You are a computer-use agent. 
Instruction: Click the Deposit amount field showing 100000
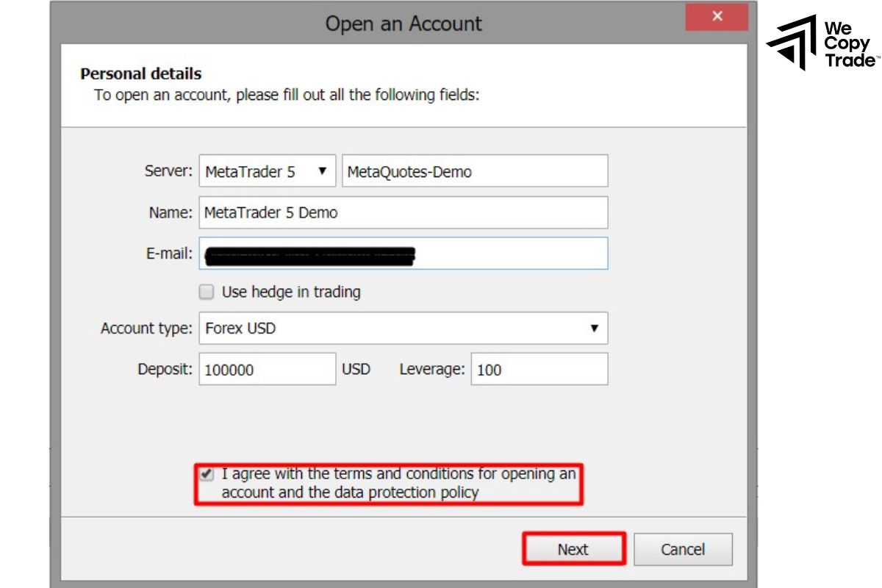click(x=267, y=370)
